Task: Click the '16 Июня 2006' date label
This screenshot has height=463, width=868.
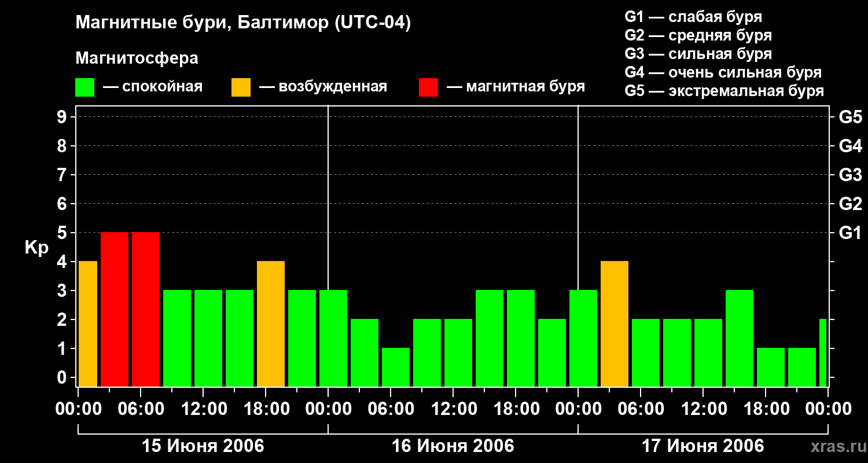Action: coord(453,446)
